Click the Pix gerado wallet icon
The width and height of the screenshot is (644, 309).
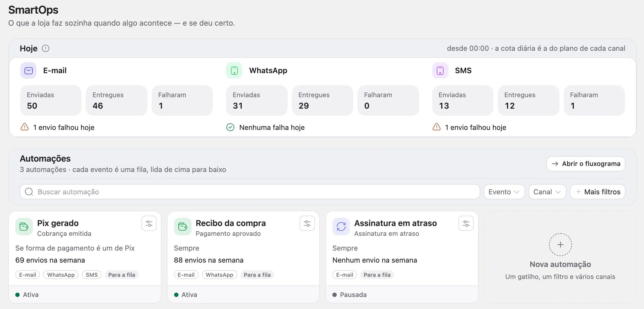[24, 227]
